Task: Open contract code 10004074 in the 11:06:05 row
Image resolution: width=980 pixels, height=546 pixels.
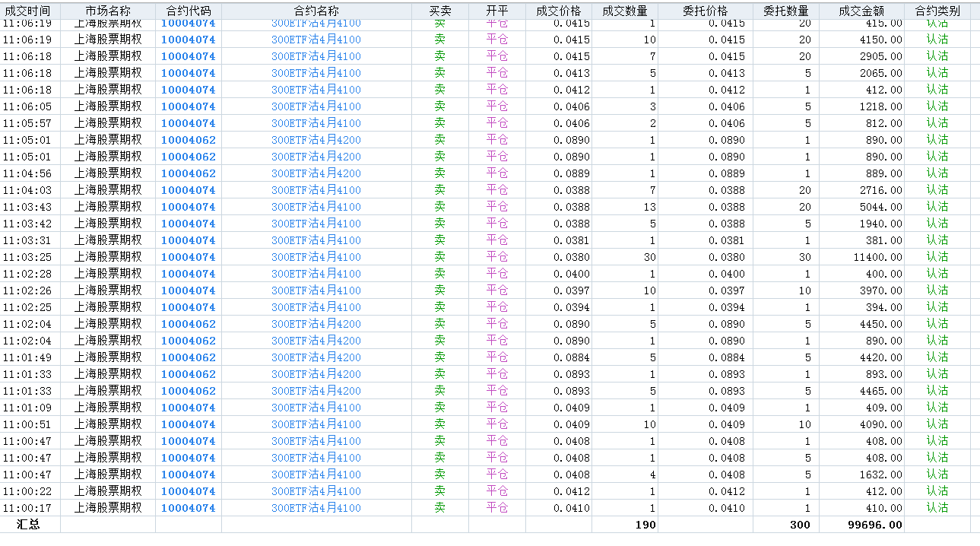Action: click(x=189, y=106)
